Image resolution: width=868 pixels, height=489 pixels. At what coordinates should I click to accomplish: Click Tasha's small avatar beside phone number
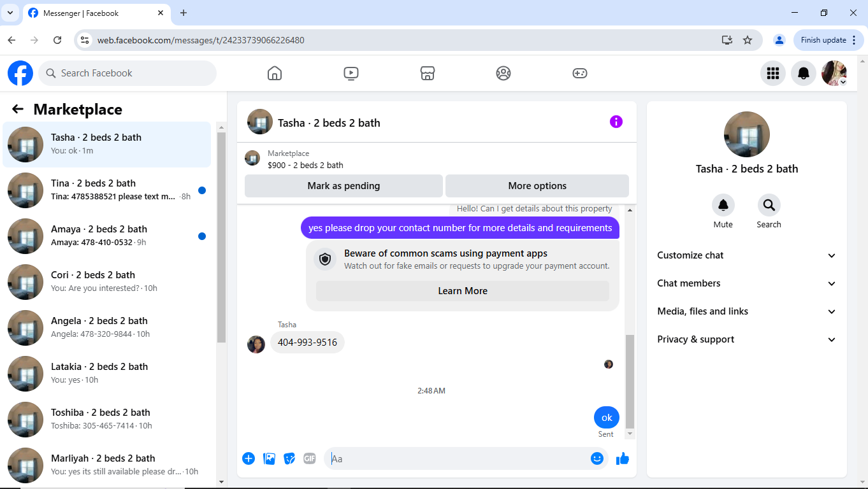point(256,344)
